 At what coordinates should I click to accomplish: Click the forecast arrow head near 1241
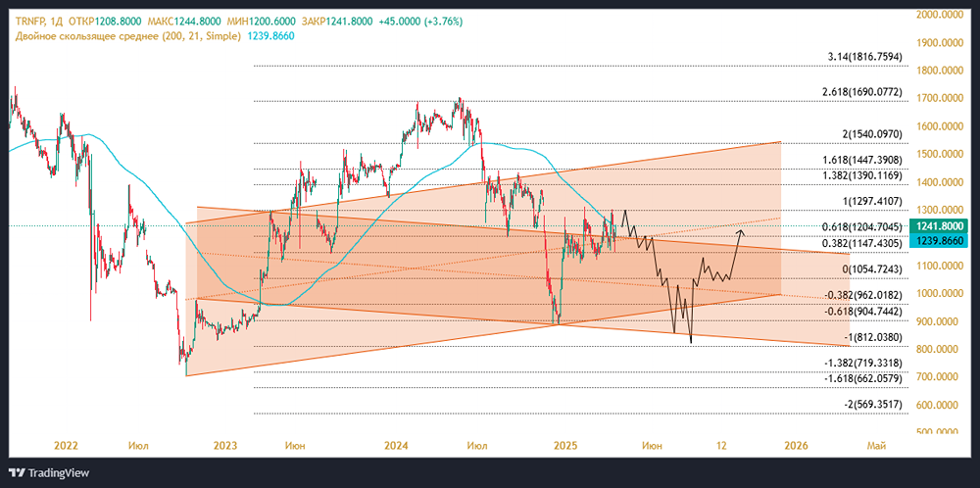(x=742, y=231)
